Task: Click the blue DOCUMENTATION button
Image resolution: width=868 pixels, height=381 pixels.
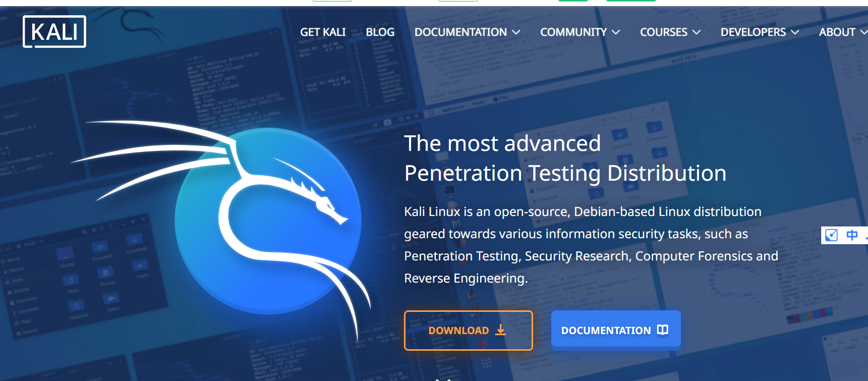Action: pos(616,330)
